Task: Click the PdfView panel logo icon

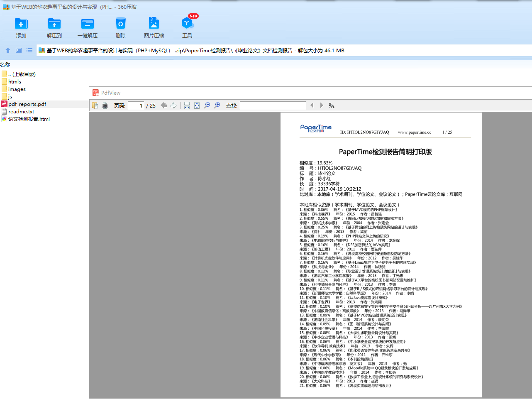Action: click(96, 93)
